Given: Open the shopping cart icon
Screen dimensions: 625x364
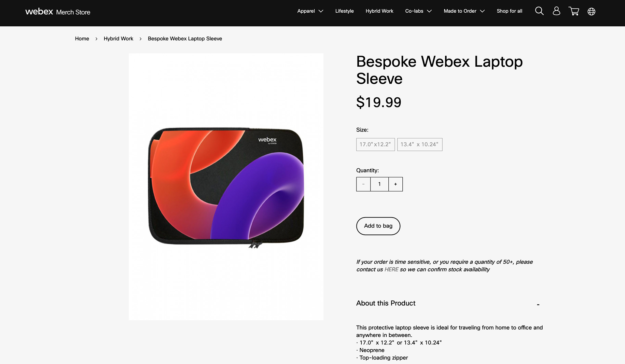Looking at the screenshot, I should [x=574, y=11].
